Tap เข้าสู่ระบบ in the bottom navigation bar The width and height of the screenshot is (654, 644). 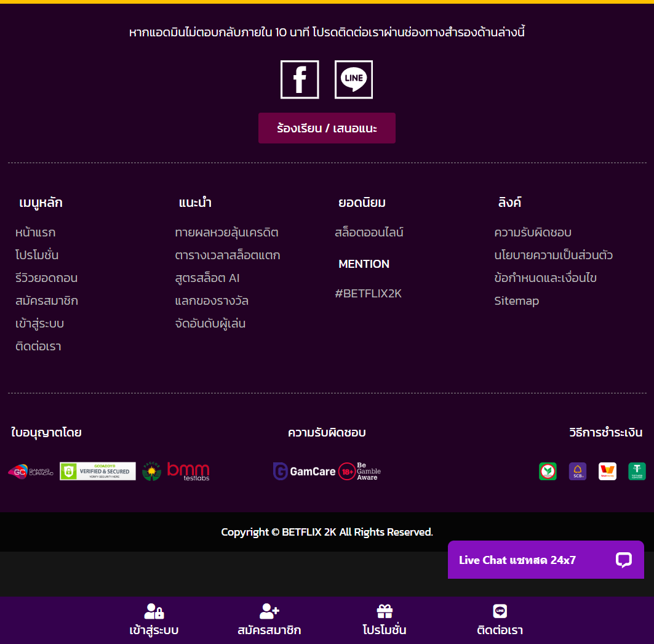point(154,620)
